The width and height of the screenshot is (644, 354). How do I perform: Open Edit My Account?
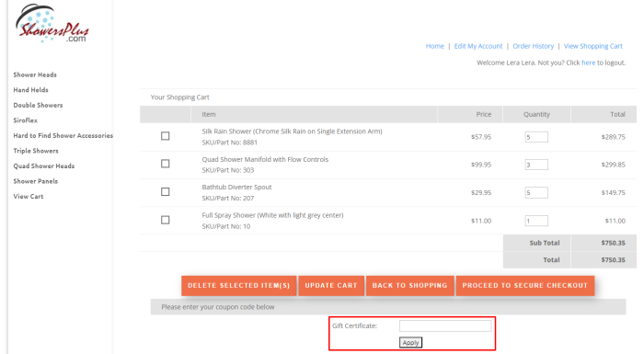click(x=478, y=46)
